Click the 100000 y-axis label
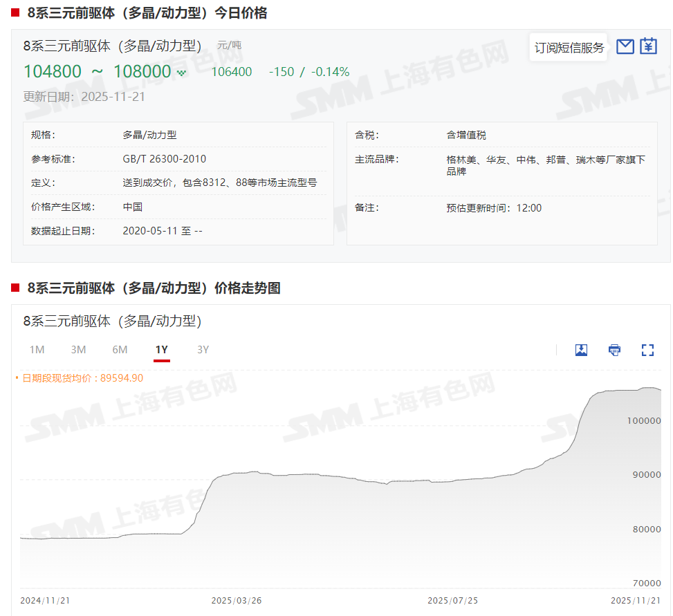The image size is (673, 616). click(x=643, y=420)
